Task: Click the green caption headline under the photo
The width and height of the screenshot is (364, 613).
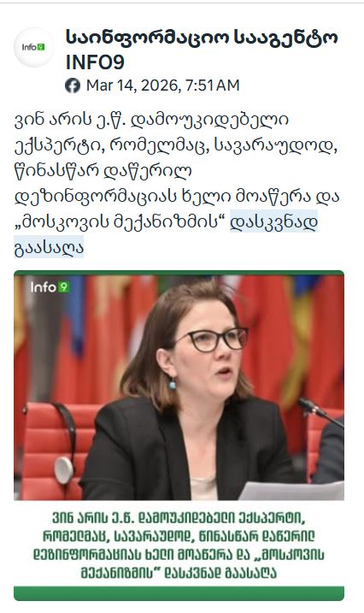Action: click(179, 545)
